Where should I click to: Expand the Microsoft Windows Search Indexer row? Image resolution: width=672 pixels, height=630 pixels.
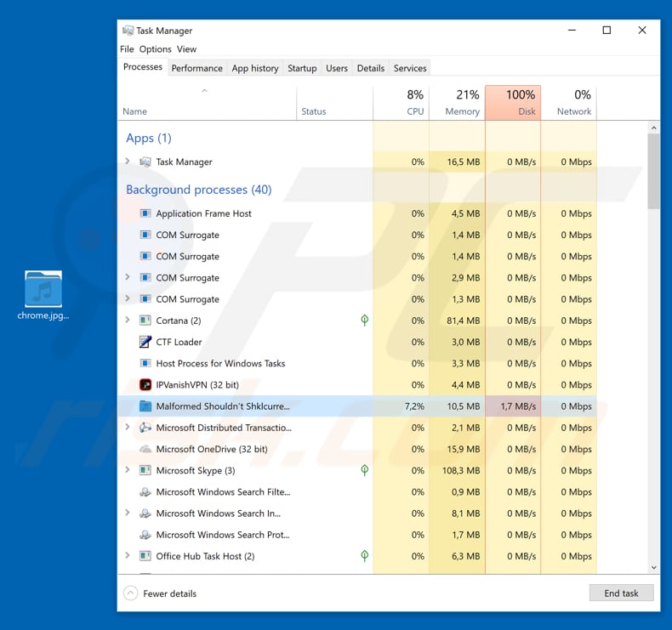(x=128, y=513)
